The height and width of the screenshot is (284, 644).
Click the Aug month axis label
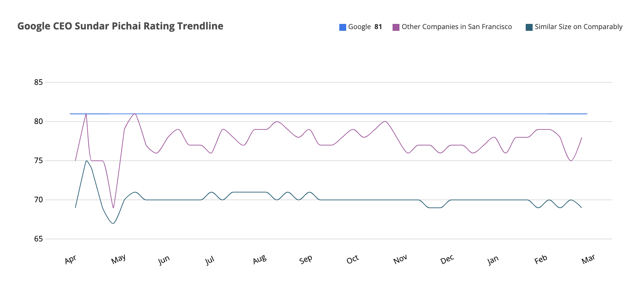[x=259, y=260]
